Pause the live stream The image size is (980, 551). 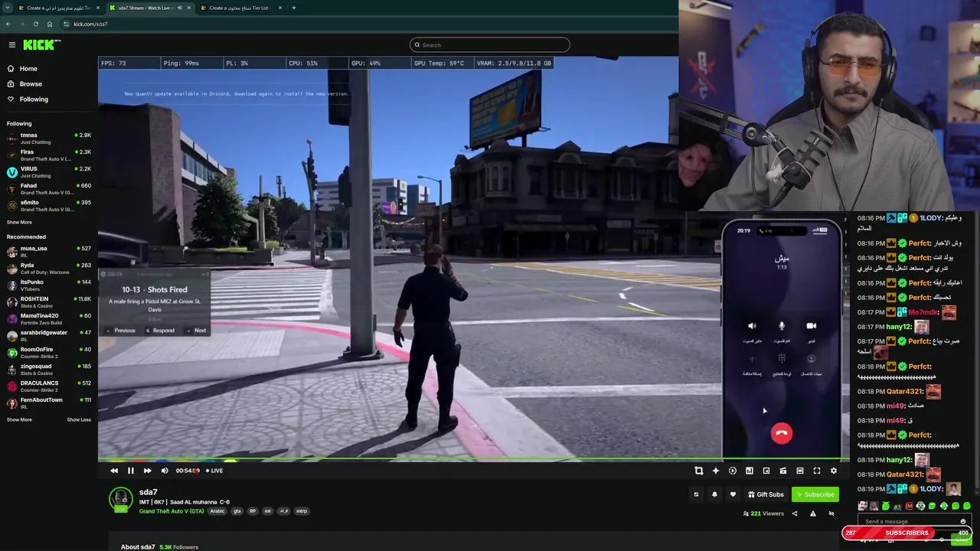(x=131, y=471)
